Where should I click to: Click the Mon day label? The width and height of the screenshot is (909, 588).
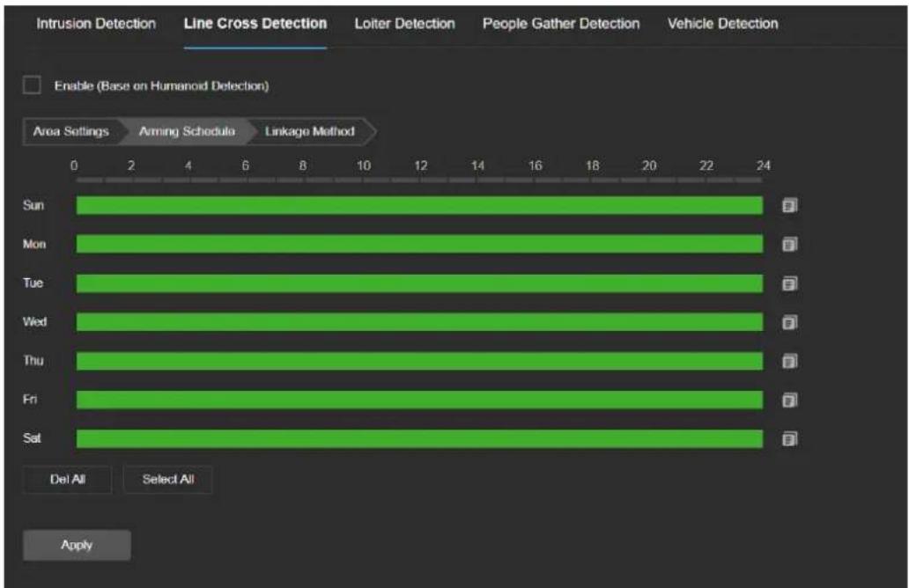pyautogui.click(x=34, y=244)
